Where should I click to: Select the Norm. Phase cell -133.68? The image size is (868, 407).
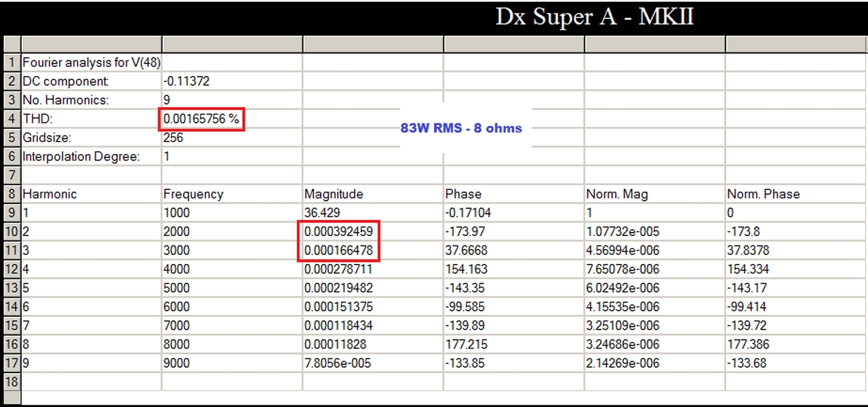point(796,363)
